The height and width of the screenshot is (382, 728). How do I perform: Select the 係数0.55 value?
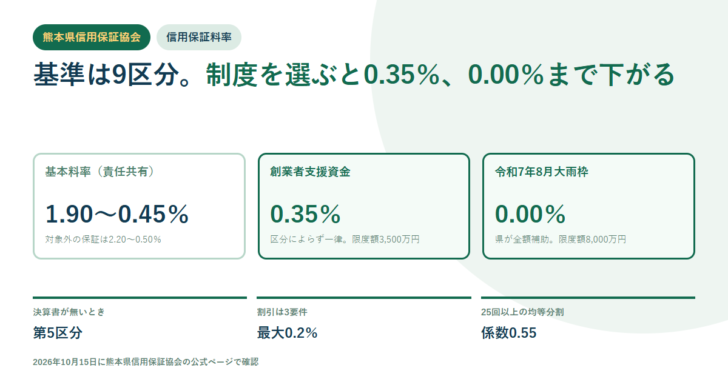coord(509,333)
